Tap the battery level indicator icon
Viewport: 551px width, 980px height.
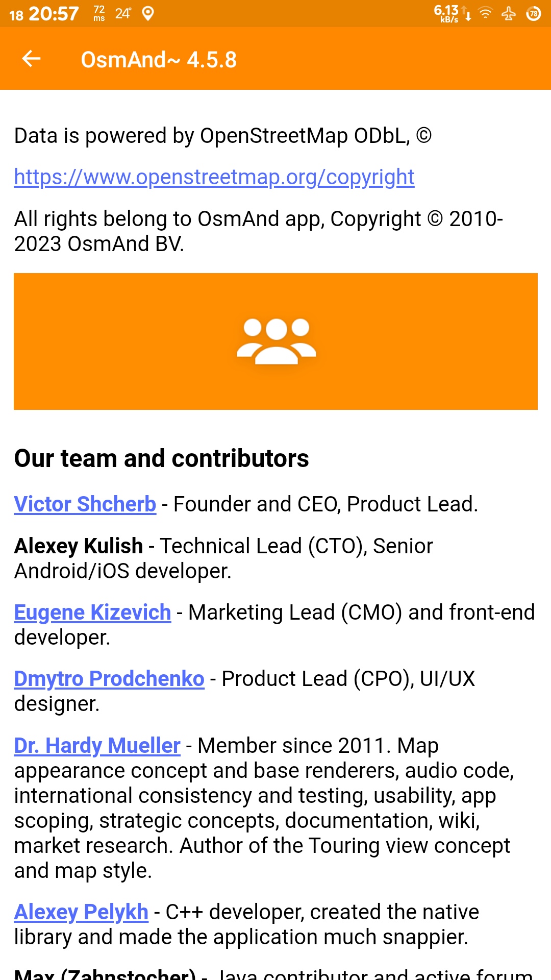click(x=534, y=13)
